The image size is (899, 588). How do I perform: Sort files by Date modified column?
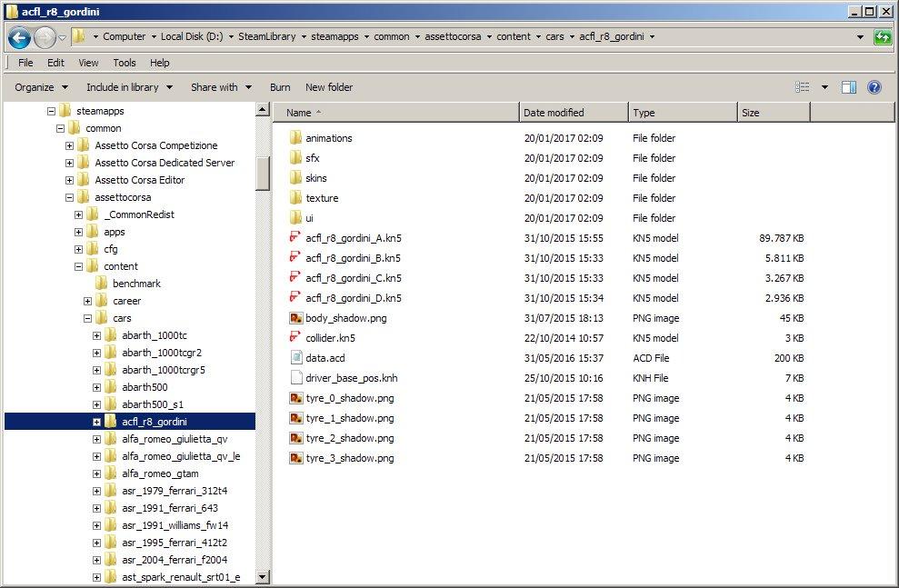point(574,113)
